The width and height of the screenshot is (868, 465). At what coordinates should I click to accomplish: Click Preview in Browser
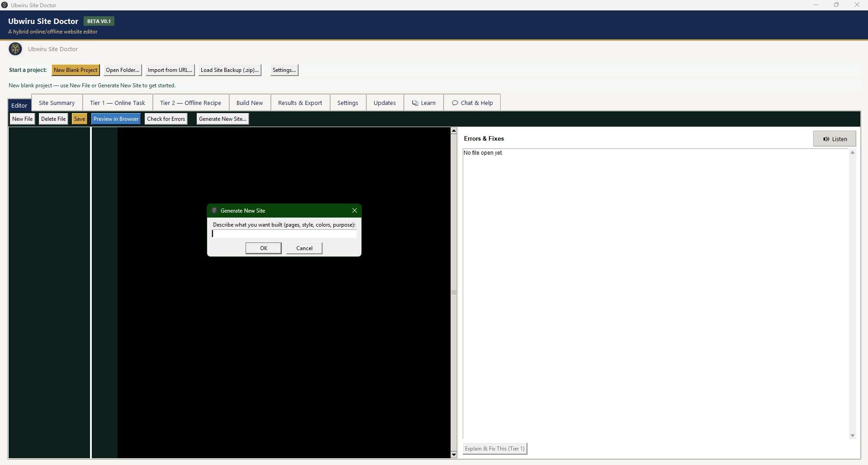coord(116,119)
